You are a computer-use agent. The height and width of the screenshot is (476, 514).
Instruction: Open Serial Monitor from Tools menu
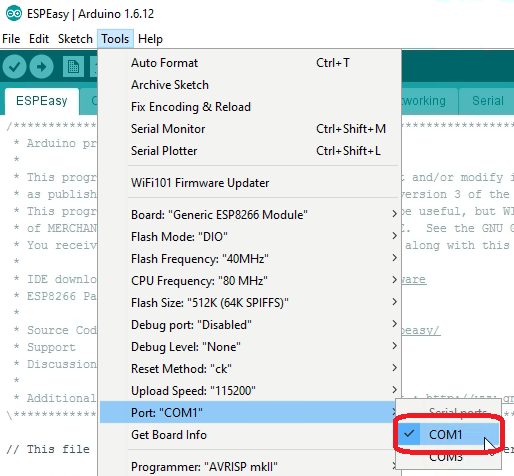coord(250,129)
